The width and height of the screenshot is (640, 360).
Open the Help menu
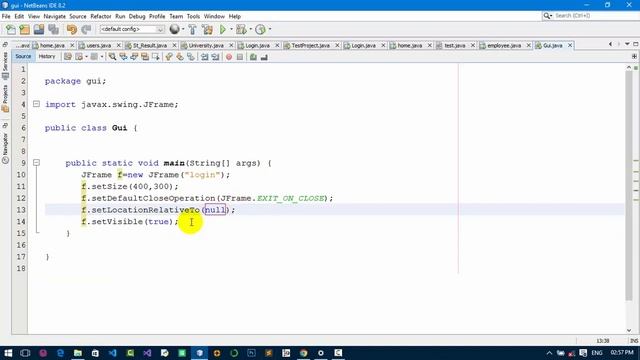(x=235, y=16)
